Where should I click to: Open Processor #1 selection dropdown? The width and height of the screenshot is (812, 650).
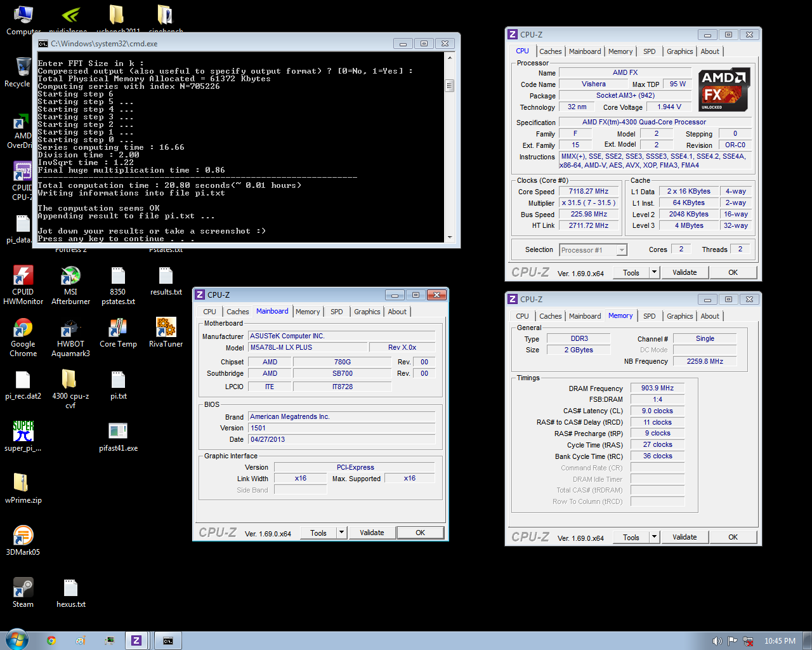593,250
